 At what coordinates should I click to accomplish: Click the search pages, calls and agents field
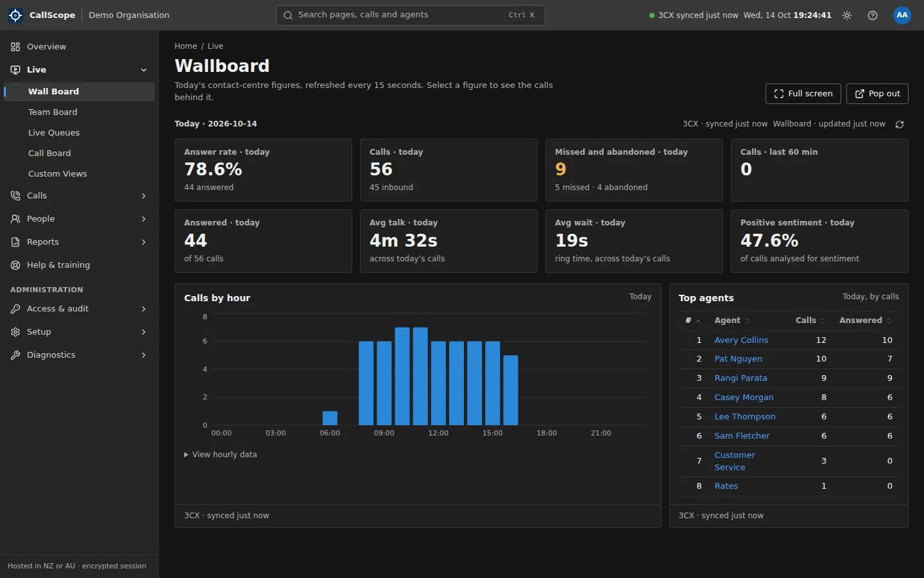coord(411,15)
